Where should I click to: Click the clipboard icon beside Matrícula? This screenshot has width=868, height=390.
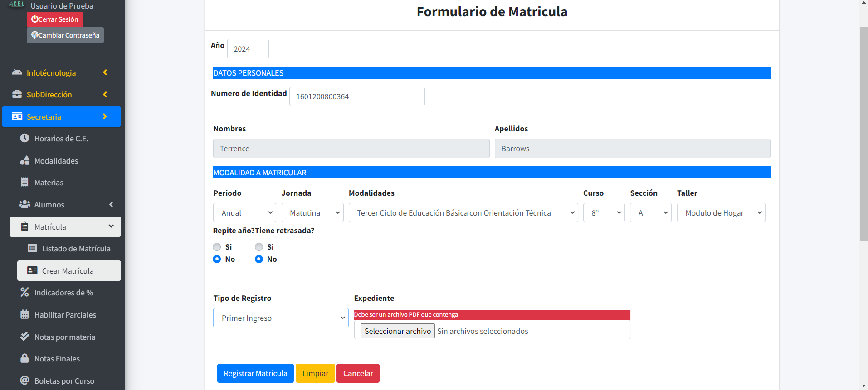(x=24, y=226)
